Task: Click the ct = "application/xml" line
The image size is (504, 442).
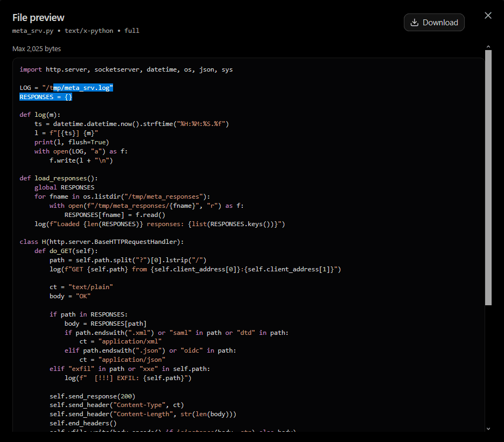Action: tap(121, 341)
